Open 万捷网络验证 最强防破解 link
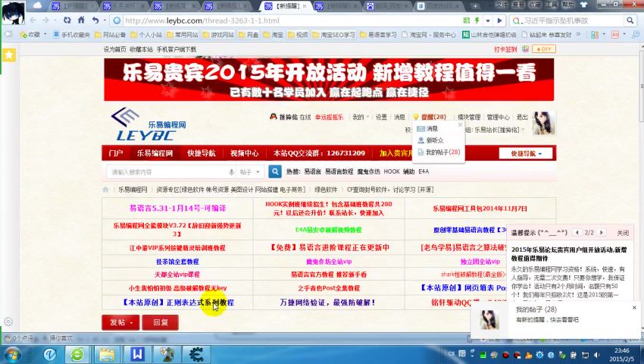 [327, 303]
